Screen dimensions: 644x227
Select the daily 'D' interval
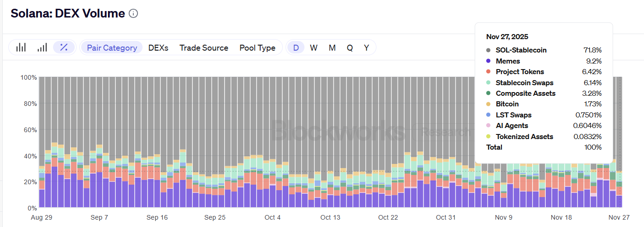296,47
